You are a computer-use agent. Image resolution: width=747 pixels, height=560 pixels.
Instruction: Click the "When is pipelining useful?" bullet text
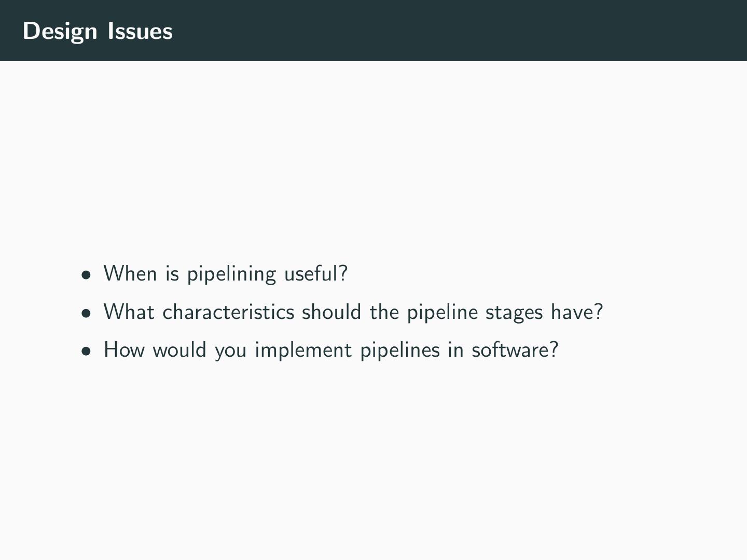pos(225,274)
